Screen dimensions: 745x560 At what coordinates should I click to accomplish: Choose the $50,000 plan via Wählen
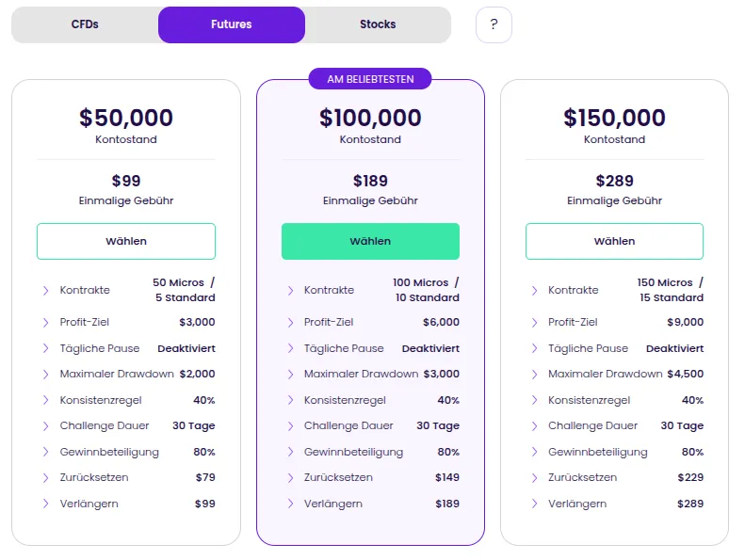pyautogui.click(x=126, y=241)
